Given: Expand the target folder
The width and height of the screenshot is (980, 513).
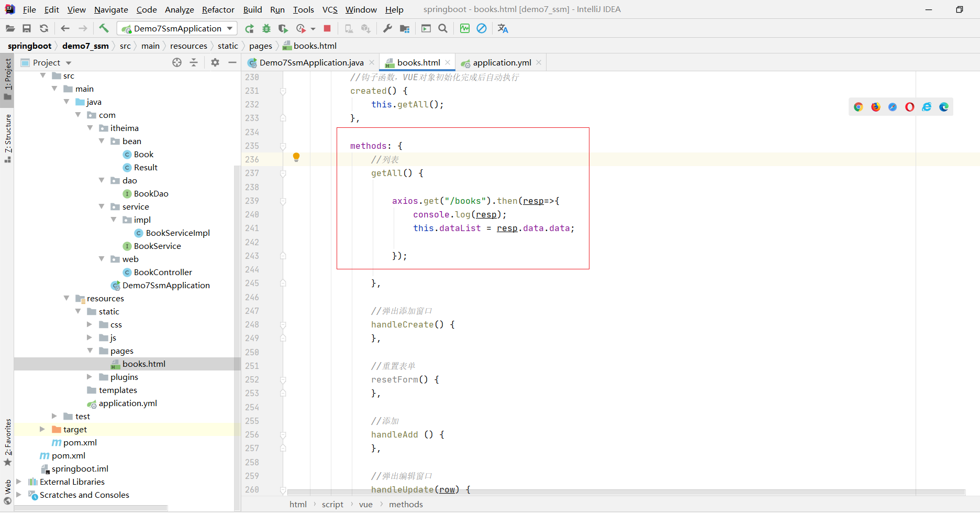Looking at the screenshot, I should click(x=42, y=429).
